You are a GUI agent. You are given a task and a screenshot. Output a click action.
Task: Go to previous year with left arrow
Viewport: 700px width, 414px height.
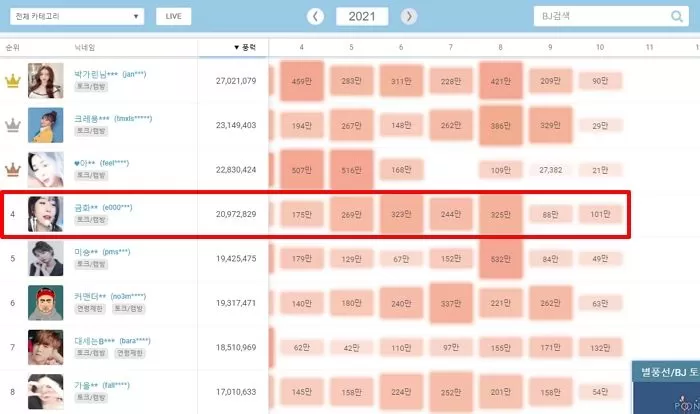(315, 17)
